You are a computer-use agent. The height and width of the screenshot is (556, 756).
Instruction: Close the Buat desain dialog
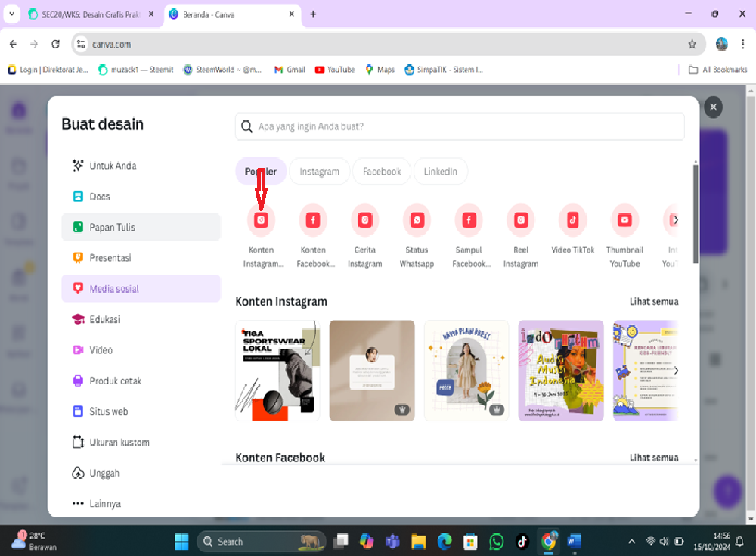(x=713, y=107)
